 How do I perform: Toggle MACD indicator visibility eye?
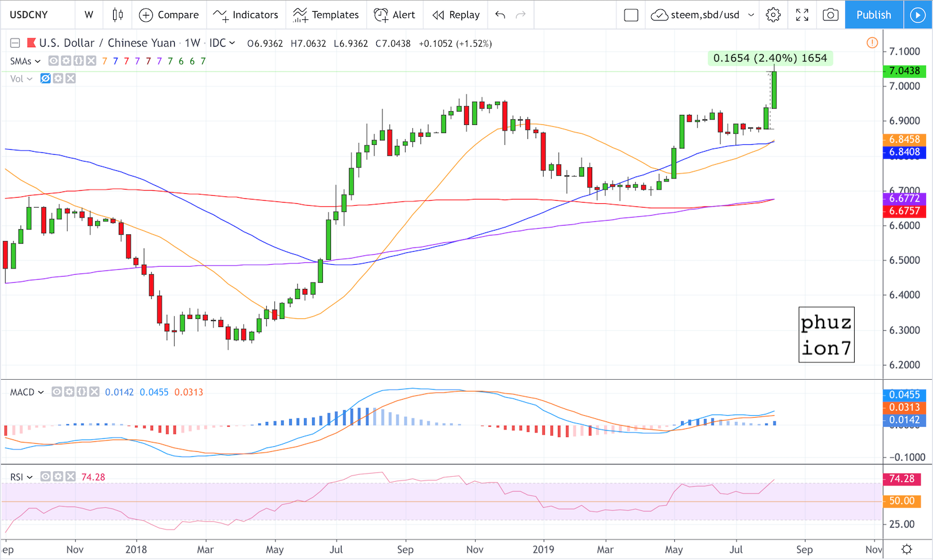[57, 392]
